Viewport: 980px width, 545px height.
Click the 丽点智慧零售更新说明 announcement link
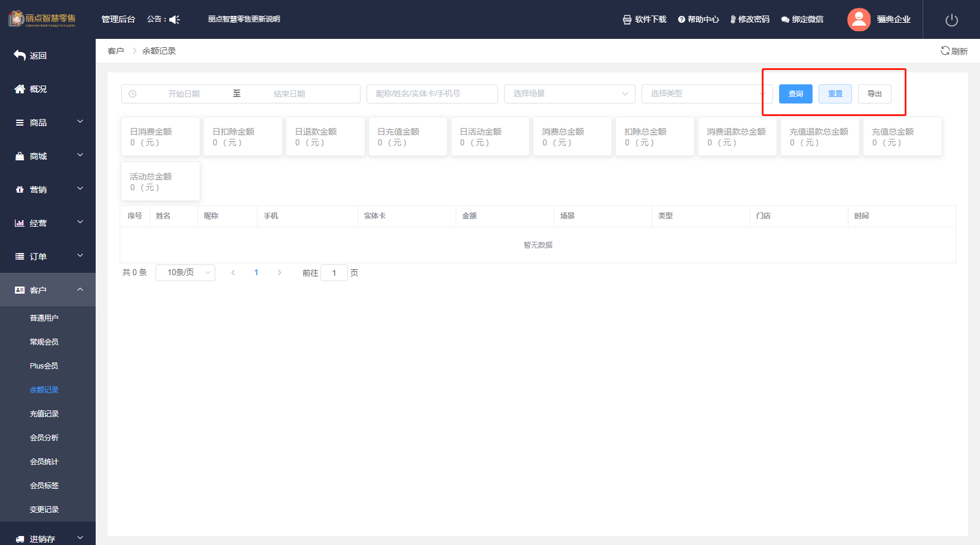(244, 19)
